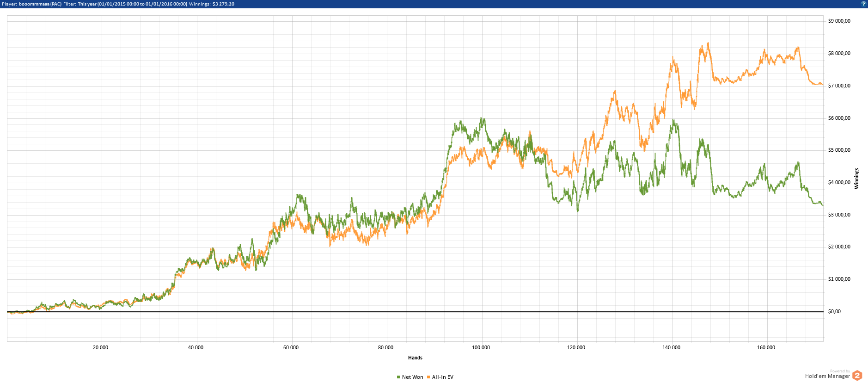Select the "$5 000,00" winnings axis label
The height and width of the screenshot is (383, 868).
click(839, 150)
